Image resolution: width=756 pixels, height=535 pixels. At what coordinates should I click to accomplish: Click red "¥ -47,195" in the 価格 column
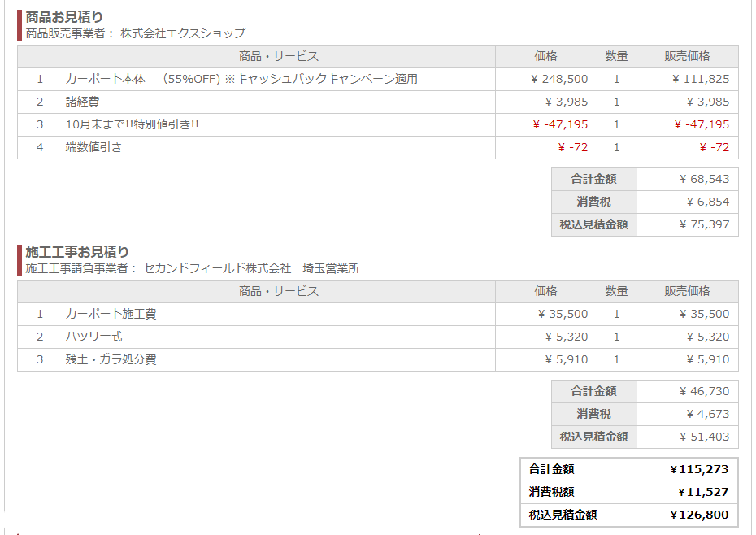click(x=560, y=124)
